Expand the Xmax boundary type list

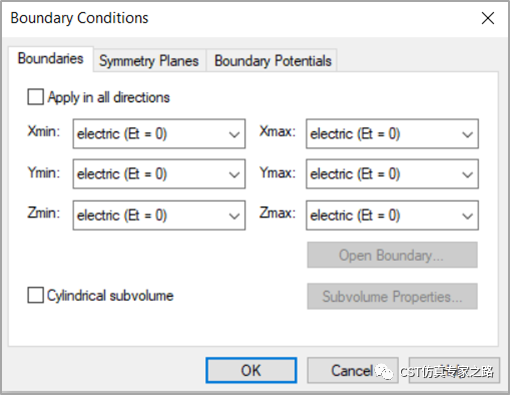tap(392, 134)
